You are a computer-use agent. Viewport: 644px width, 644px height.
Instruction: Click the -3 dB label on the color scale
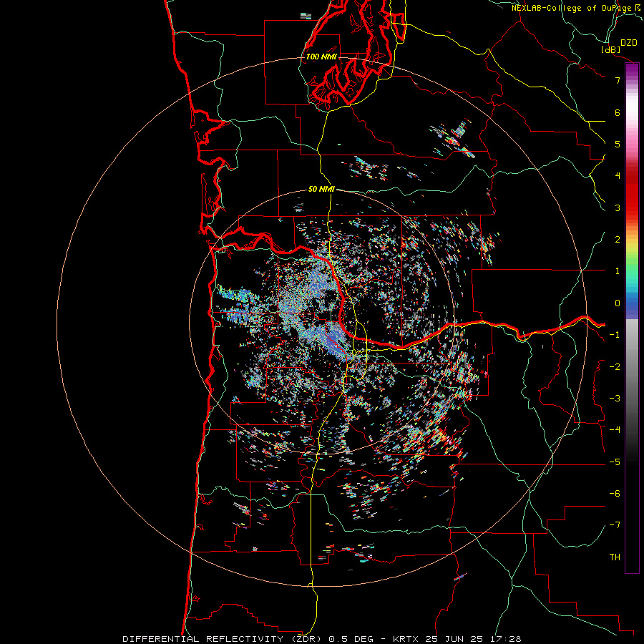coord(615,399)
